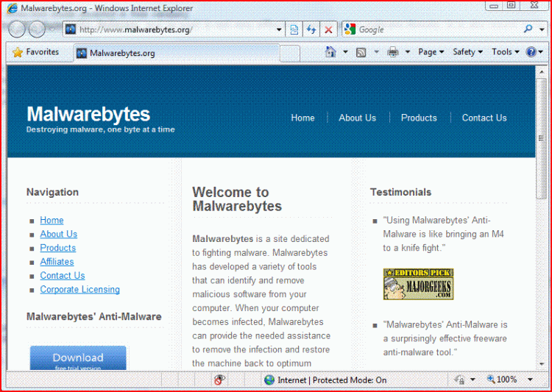This screenshot has height=392, width=552.
Task: Open the Products link in Navigation sidebar
Action: click(57, 248)
